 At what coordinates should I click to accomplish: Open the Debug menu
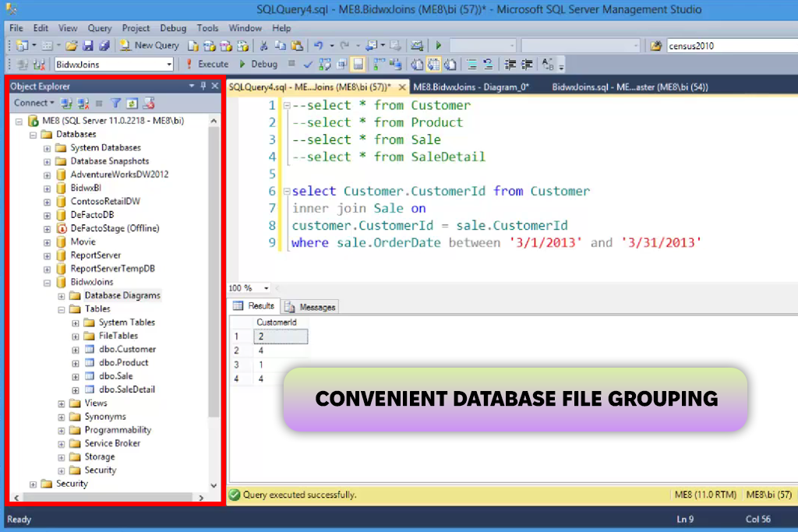[x=173, y=28]
